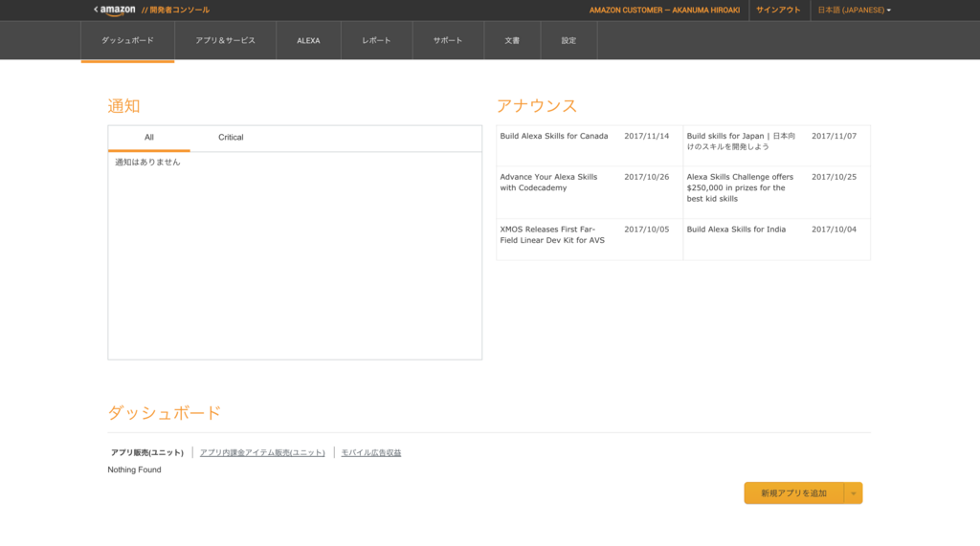
Task: Open the 日本語 (JAPANESE) language dropdown
Action: pyautogui.click(x=854, y=10)
